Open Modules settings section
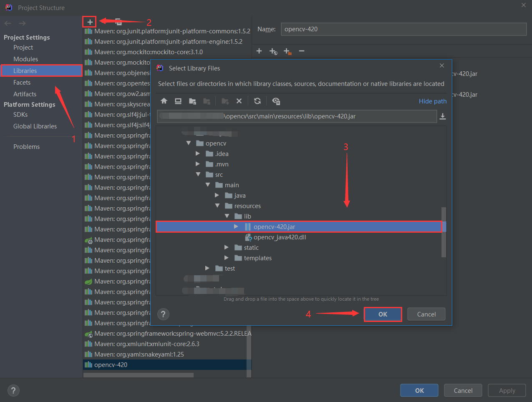Screen dimensions: 532x402 coord(25,59)
